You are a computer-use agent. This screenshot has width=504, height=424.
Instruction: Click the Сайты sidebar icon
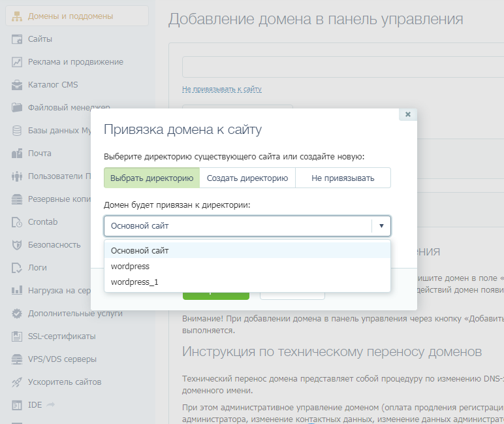17,39
